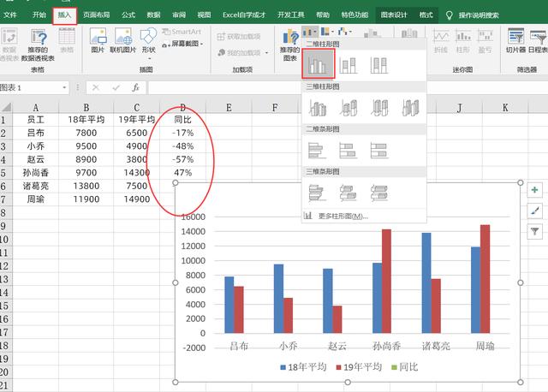Pick the 3-D stacked bar chart

click(348, 193)
